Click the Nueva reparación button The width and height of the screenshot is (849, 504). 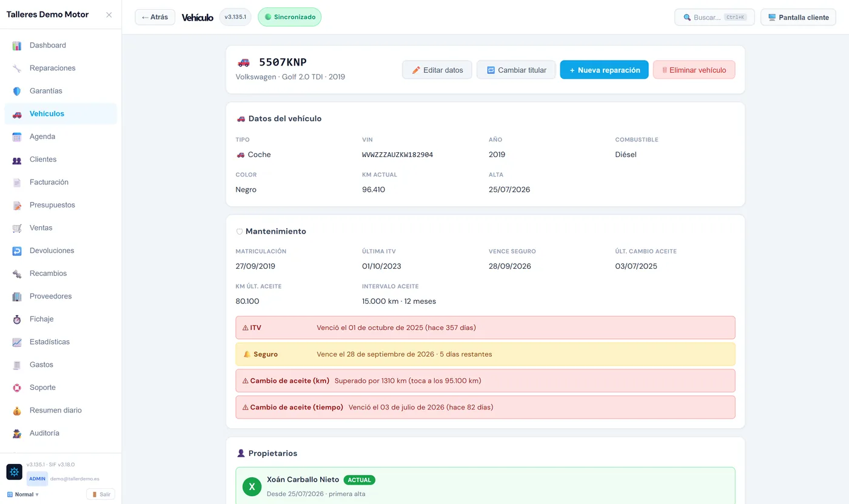pos(604,70)
